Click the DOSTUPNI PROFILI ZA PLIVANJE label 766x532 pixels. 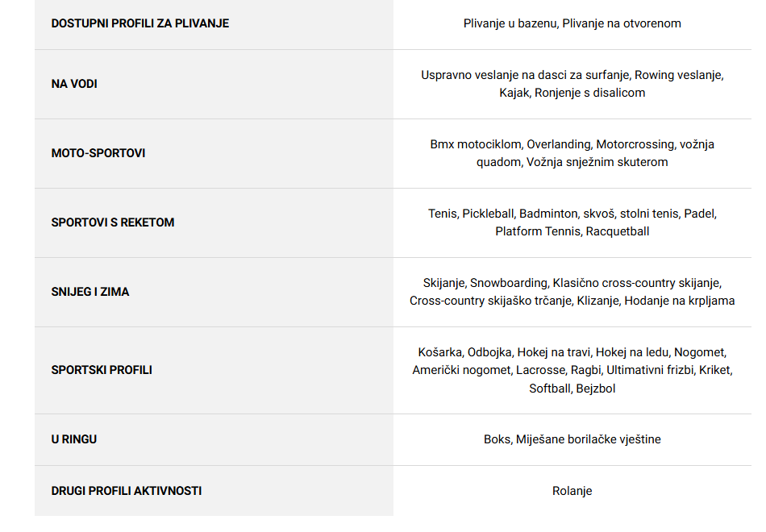139,23
